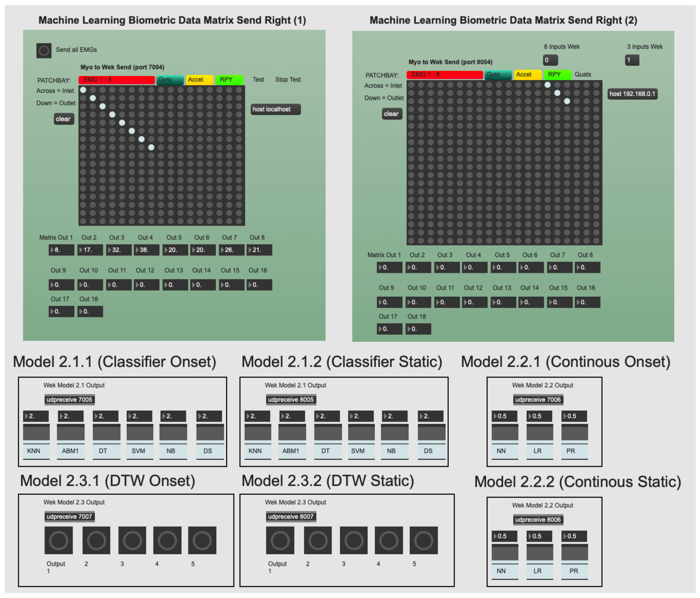Screen dimensions: 700x598
Task: Click the KNN number box in Classifier Onset
Action: point(36,416)
